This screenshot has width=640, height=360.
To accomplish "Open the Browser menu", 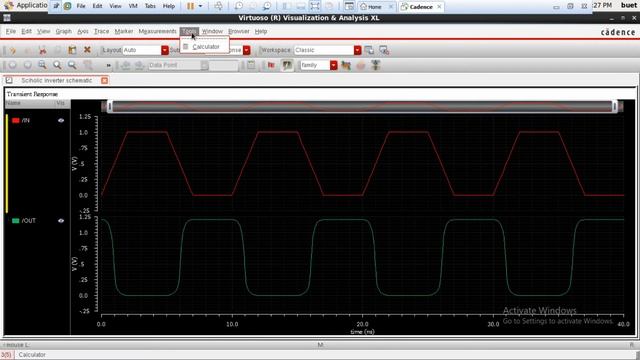I will click(x=238, y=31).
